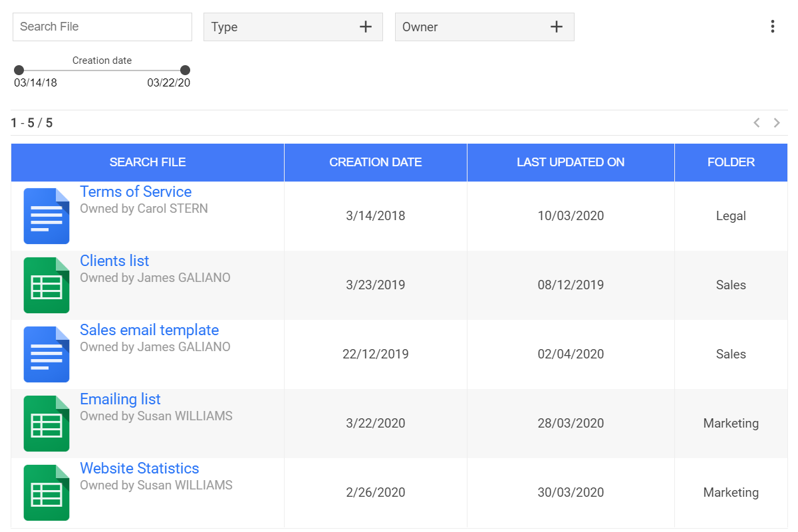Click the plus icon in Owner filter
Screen dimensions: 798x532
tap(557, 27)
